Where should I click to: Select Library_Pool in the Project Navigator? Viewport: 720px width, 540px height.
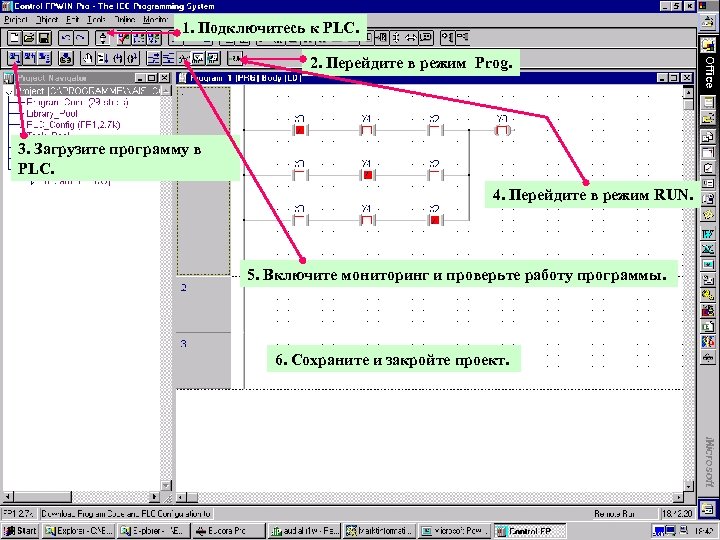pos(52,113)
